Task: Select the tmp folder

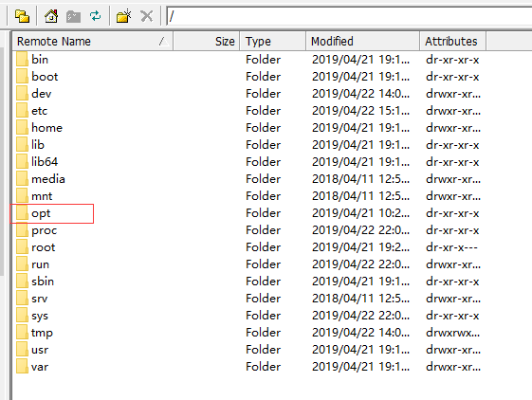Action: pos(42,333)
